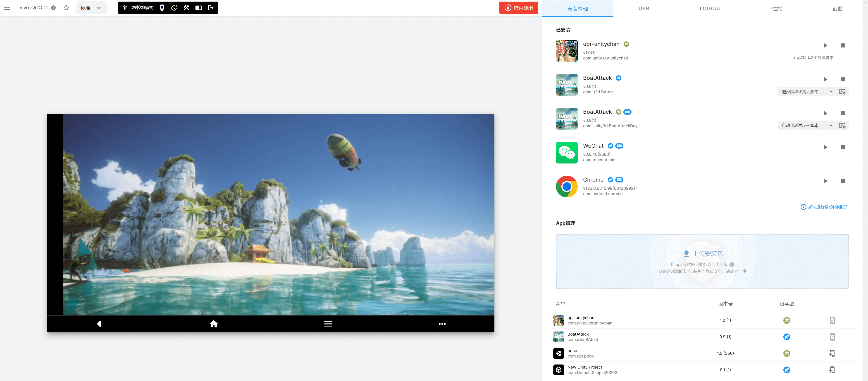Launch WeChat with its play button

point(825,147)
